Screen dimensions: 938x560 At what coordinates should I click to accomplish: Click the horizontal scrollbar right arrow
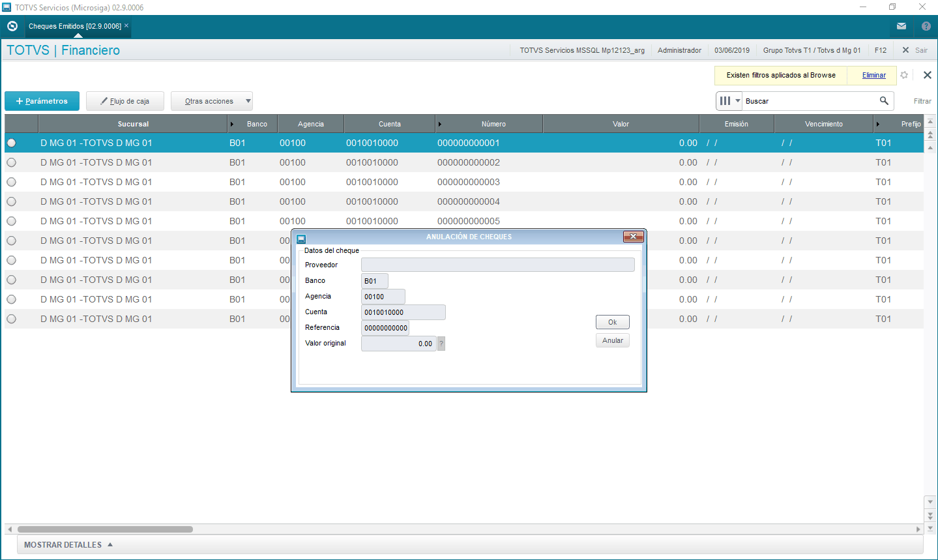click(918, 529)
